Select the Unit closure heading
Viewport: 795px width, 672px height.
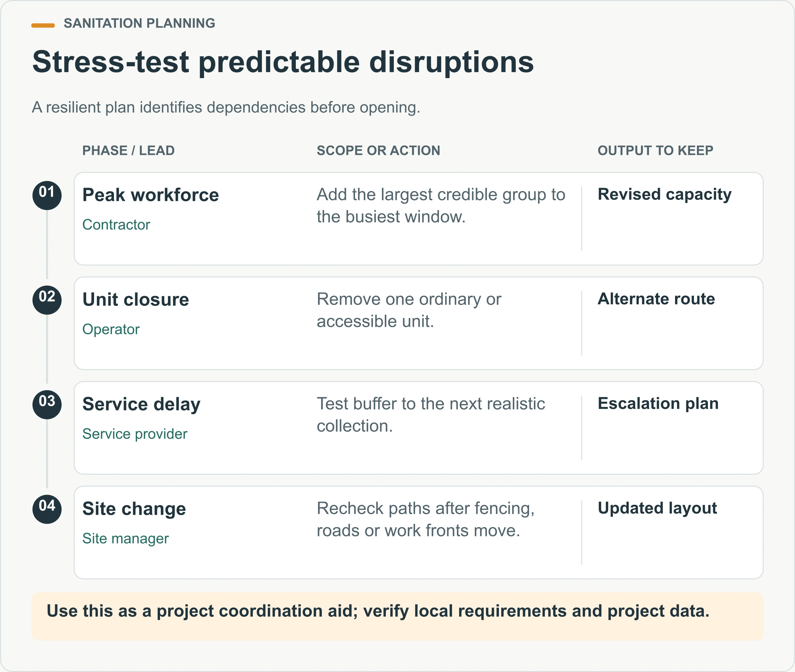[x=136, y=300]
